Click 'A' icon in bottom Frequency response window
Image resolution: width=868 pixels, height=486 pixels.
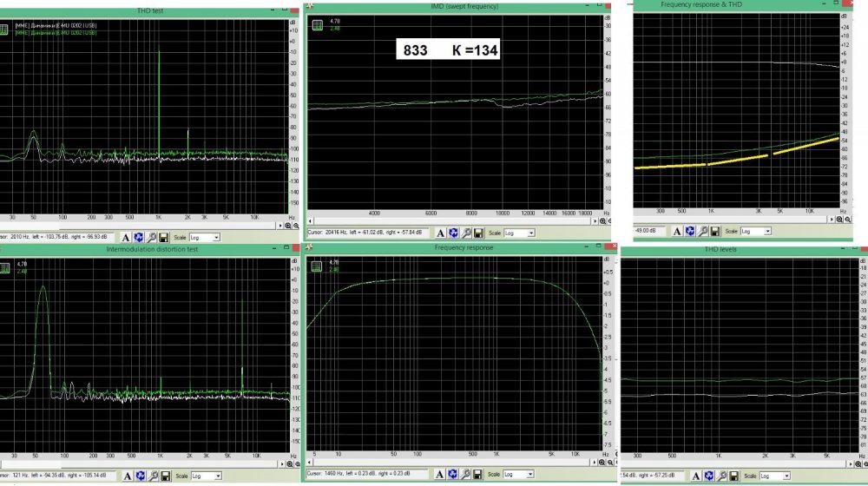(439, 475)
